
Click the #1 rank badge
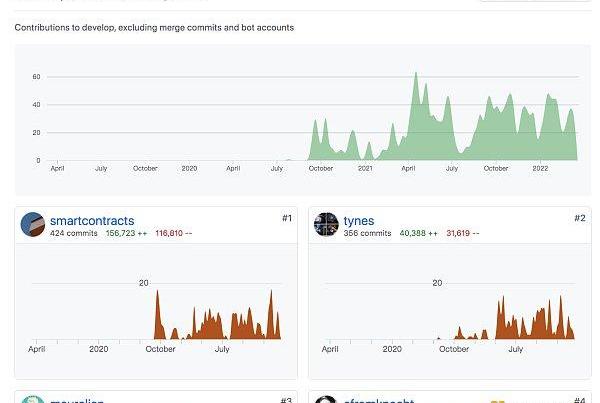click(x=286, y=218)
